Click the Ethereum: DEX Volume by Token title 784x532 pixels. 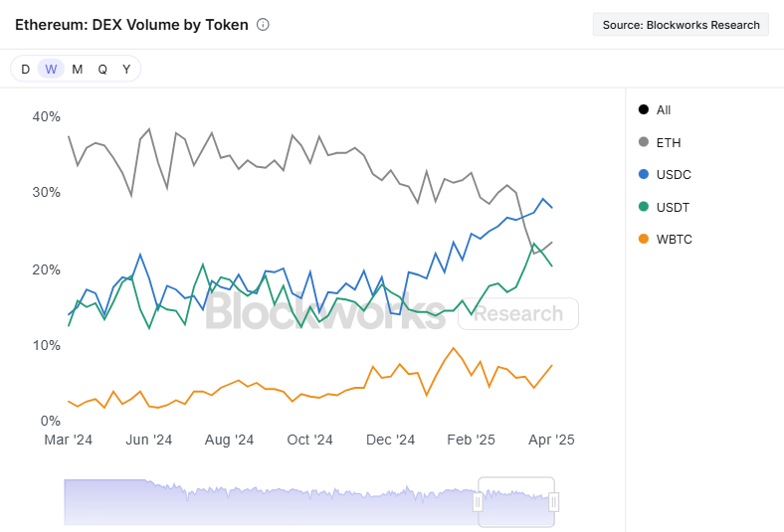131,25
